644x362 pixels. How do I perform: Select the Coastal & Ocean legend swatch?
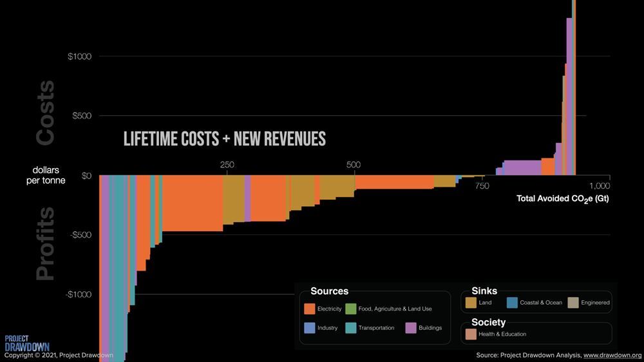click(x=512, y=303)
